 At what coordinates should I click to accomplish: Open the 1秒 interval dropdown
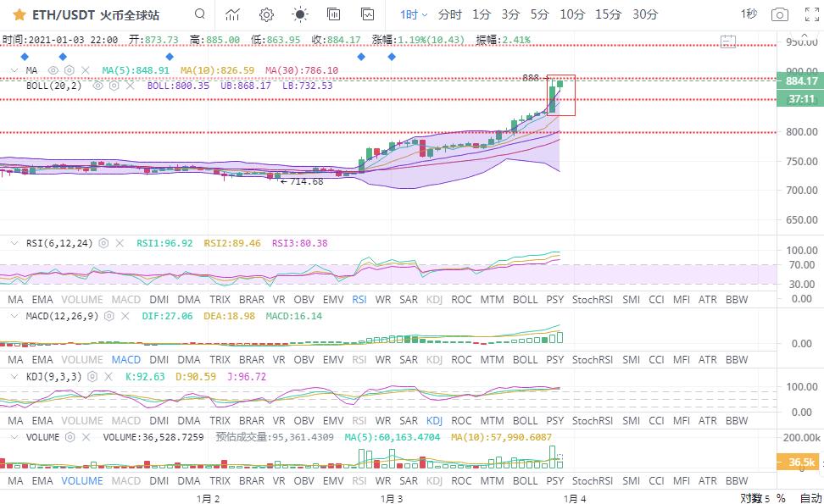(x=749, y=14)
